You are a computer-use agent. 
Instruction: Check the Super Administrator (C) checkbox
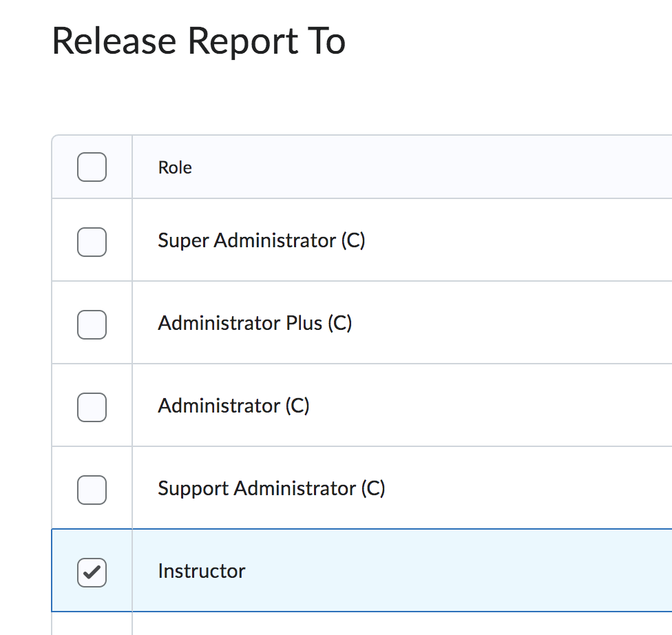(x=92, y=242)
